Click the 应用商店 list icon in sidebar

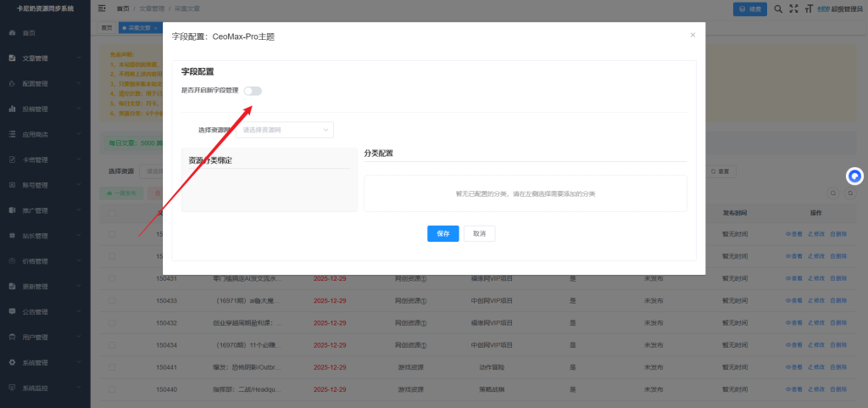click(12, 135)
